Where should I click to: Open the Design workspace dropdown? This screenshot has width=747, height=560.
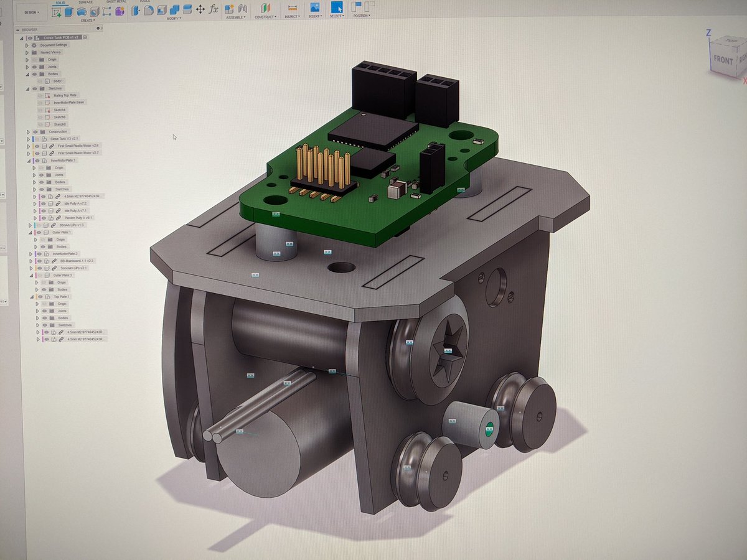point(32,12)
